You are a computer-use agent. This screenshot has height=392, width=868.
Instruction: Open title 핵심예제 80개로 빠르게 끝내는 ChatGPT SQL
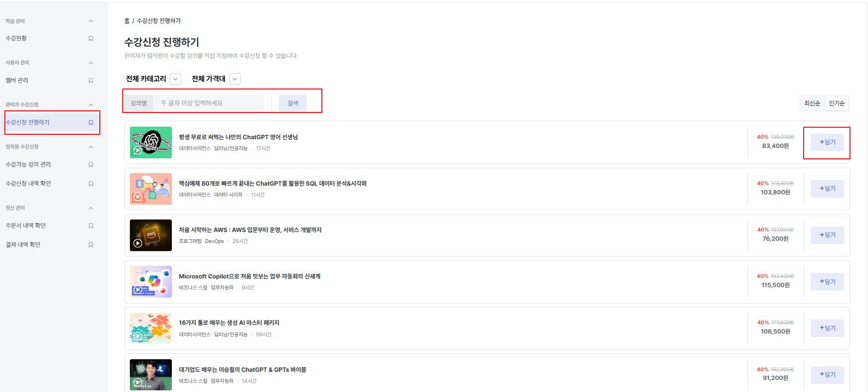point(273,183)
